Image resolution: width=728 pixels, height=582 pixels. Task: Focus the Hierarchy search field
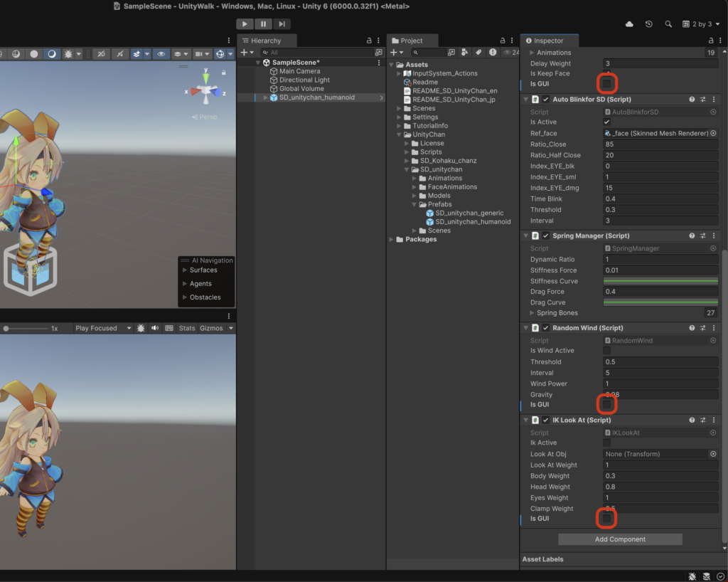(318, 53)
